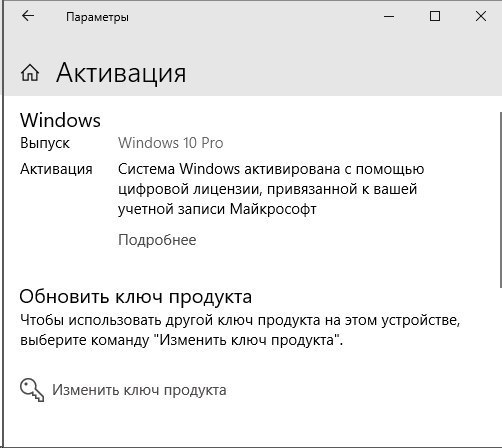Click the Активация page title
Screen dimensions: 502x448
pos(121,73)
